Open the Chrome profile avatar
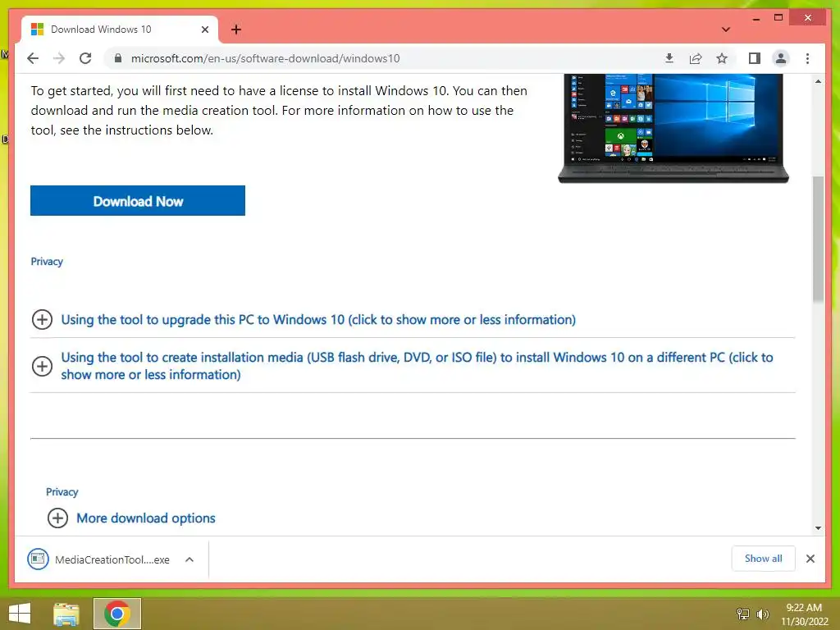This screenshot has width=840, height=630. coord(781,58)
